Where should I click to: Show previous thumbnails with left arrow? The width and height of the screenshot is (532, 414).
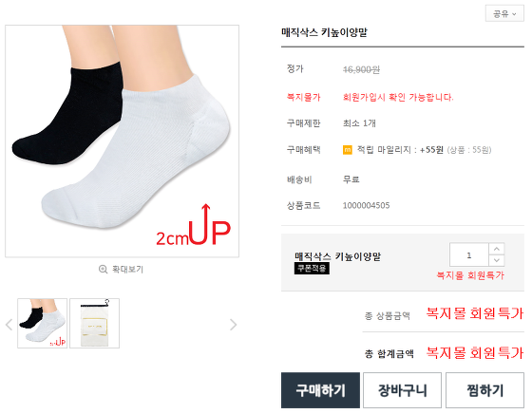pyautogui.click(x=9, y=325)
